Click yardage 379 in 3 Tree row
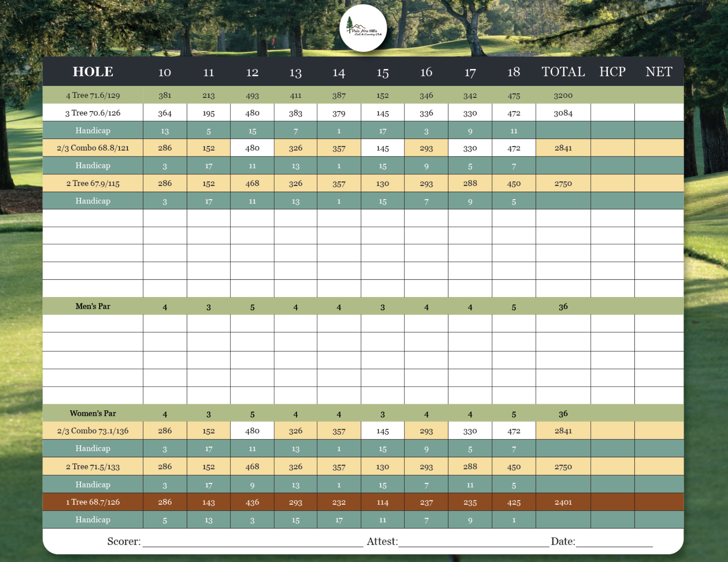The width and height of the screenshot is (728, 562). 339,113
